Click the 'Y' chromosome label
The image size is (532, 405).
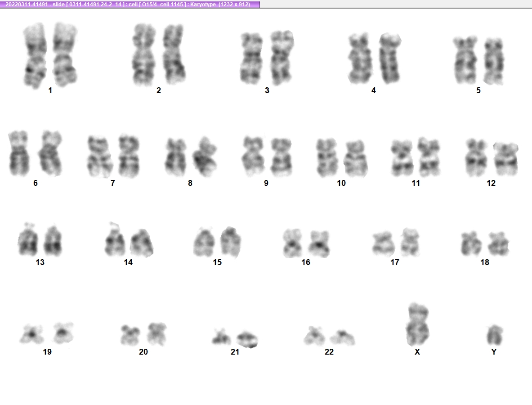pyautogui.click(x=494, y=352)
